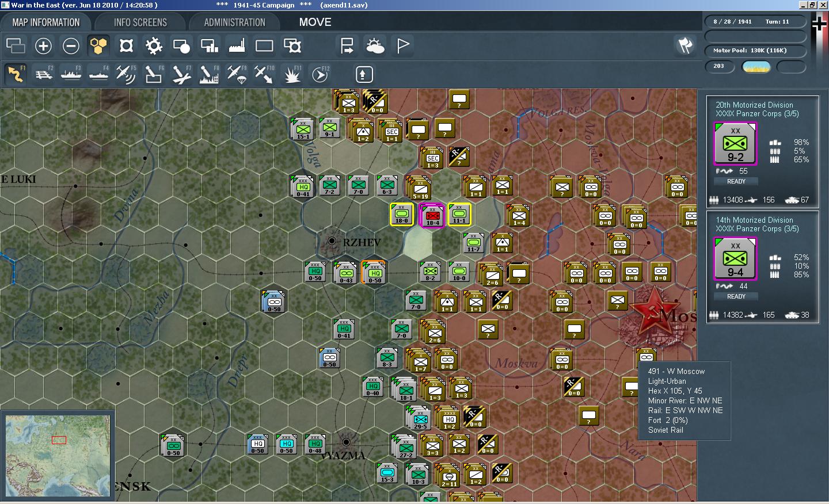
Task: Click the empty rectangle icon
Action: [264, 45]
